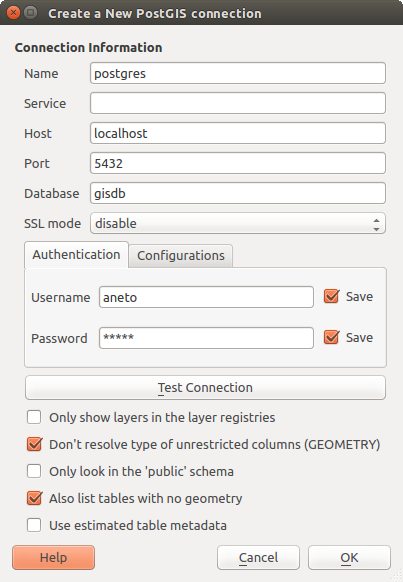
Task: Click the Database field with gisdb
Action: (x=238, y=193)
